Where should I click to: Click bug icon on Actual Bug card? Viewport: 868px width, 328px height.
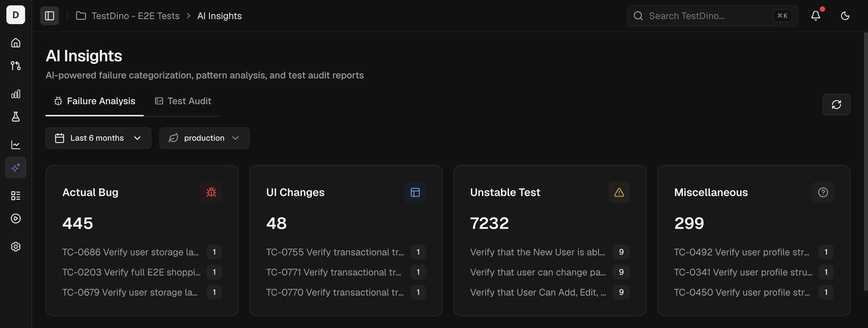click(211, 192)
